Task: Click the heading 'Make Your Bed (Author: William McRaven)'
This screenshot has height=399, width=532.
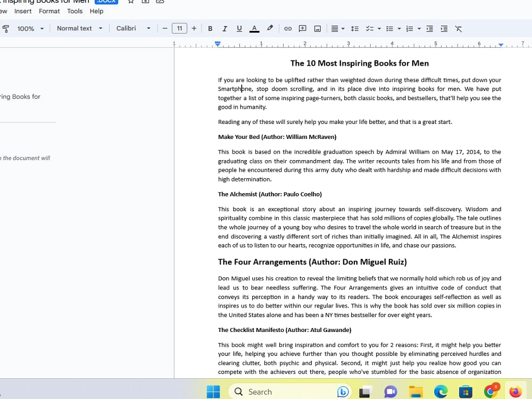Action: pyautogui.click(x=277, y=137)
